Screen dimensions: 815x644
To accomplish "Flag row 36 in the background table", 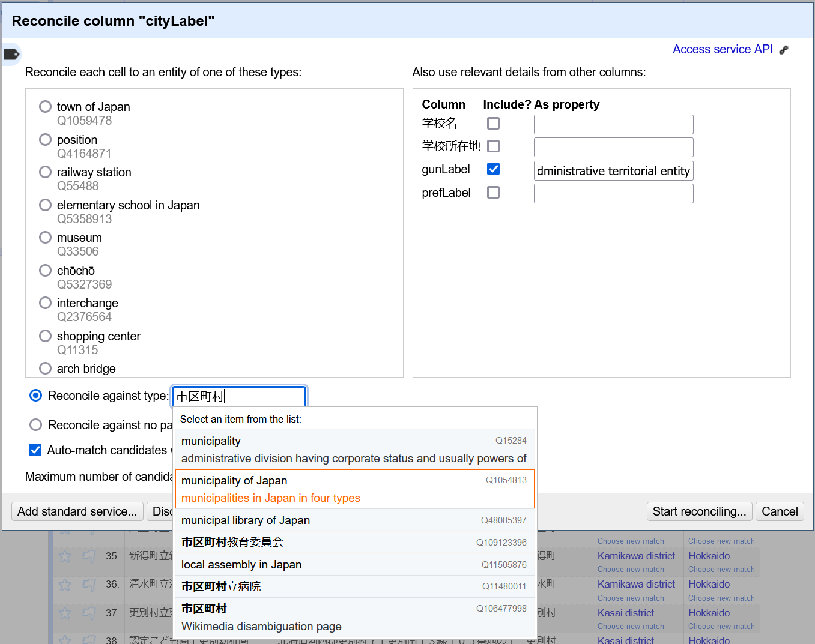I will point(89,585).
